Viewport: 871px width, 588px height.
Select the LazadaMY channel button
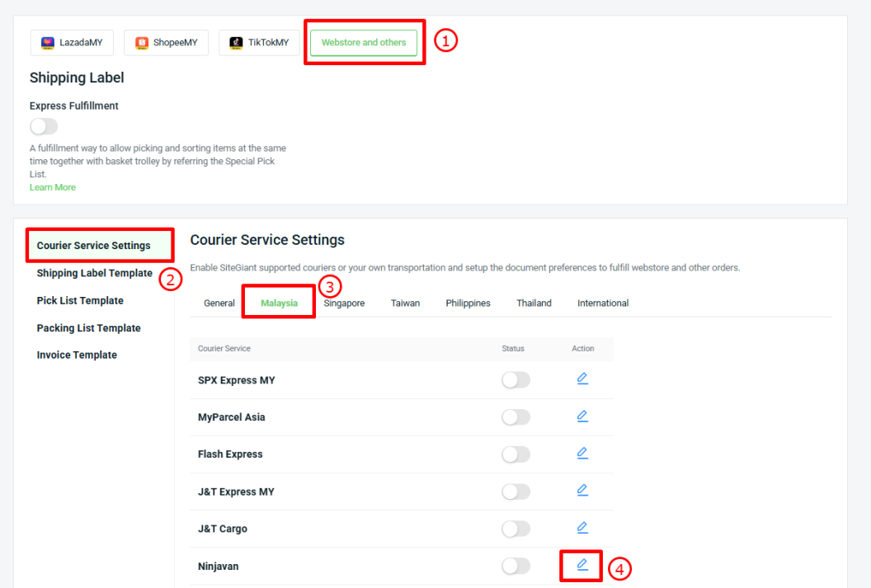[72, 43]
